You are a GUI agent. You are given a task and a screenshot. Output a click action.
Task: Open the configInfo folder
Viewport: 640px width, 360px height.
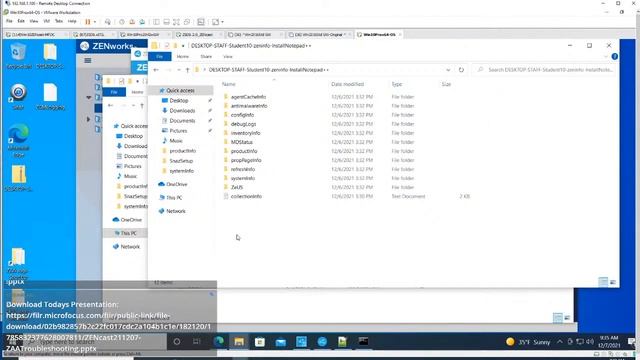(242, 115)
